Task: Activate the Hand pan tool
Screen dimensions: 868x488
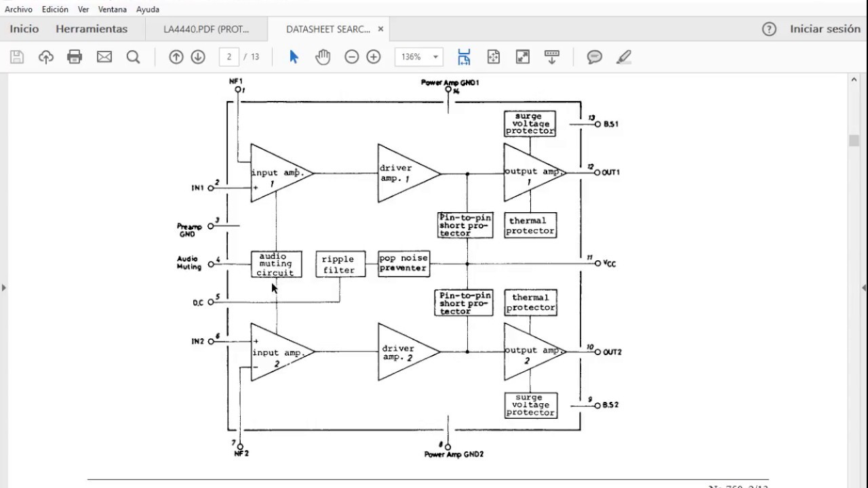Action: 323,57
